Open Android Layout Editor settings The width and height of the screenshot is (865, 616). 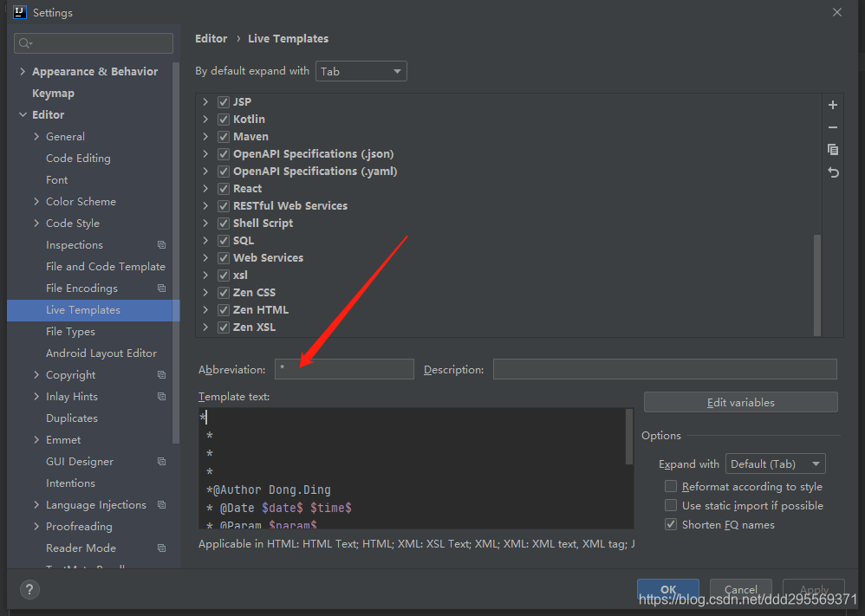[x=101, y=353]
